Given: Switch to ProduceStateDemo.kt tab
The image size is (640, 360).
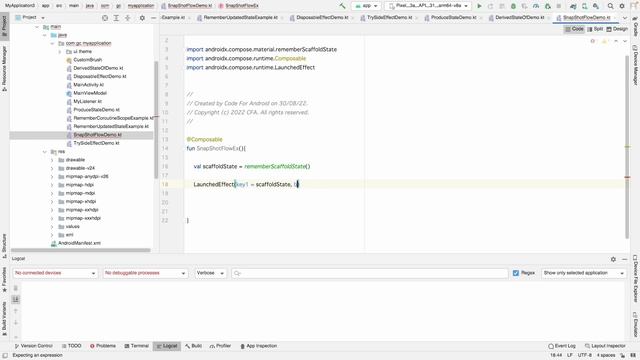Looking at the screenshot, I should pos(453,18).
